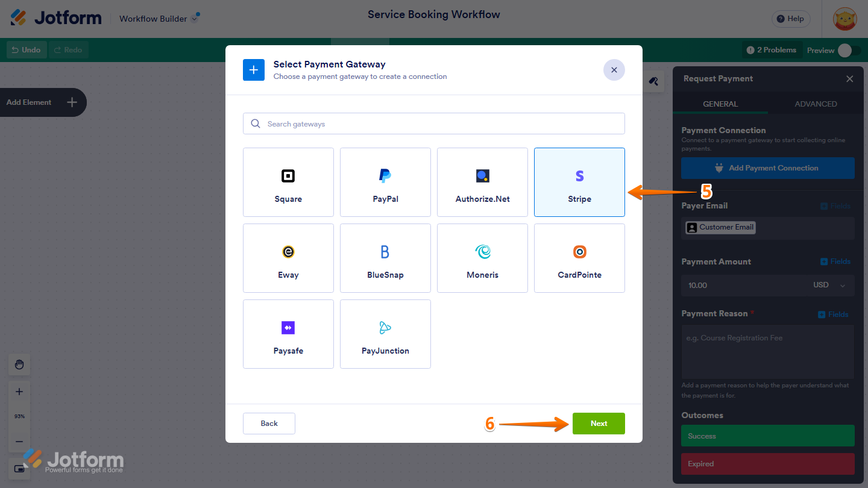
Task: Click the Undo button
Action: (x=27, y=50)
